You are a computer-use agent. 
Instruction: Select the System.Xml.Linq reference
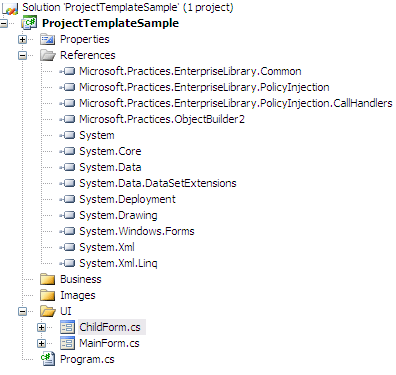click(x=118, y=263)
